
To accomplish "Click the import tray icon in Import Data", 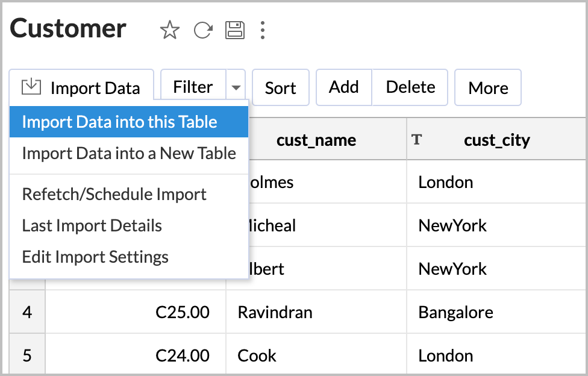I will tap(31, 87).
